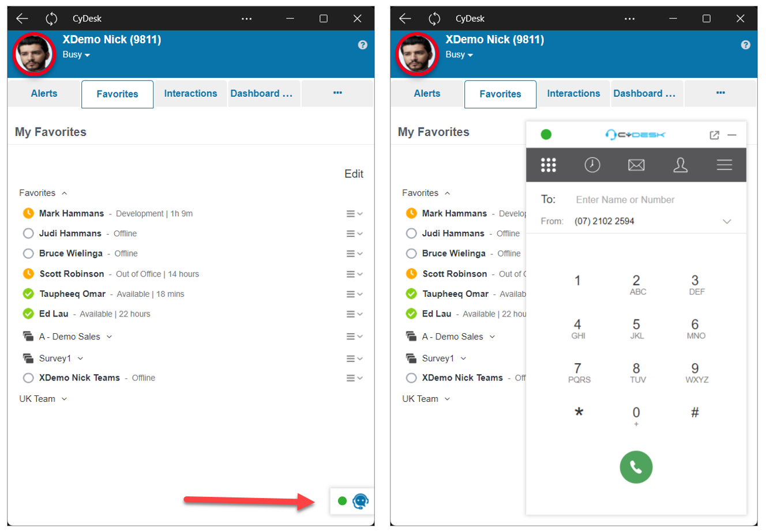Open Dashboard tab in left window
Viewport: 766px width, 532px height.
click(x=264, y=93)
